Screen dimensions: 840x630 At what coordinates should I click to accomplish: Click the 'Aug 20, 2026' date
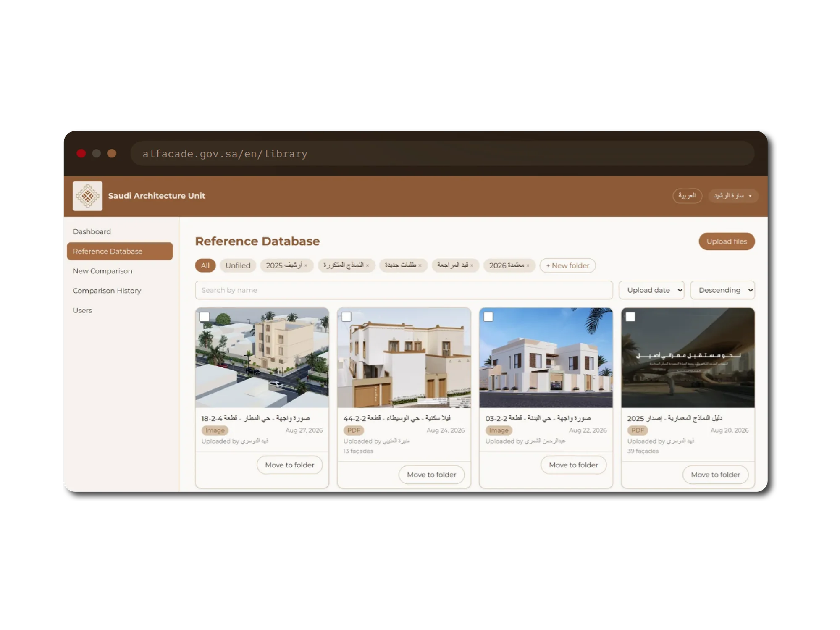tap(730, 430)
